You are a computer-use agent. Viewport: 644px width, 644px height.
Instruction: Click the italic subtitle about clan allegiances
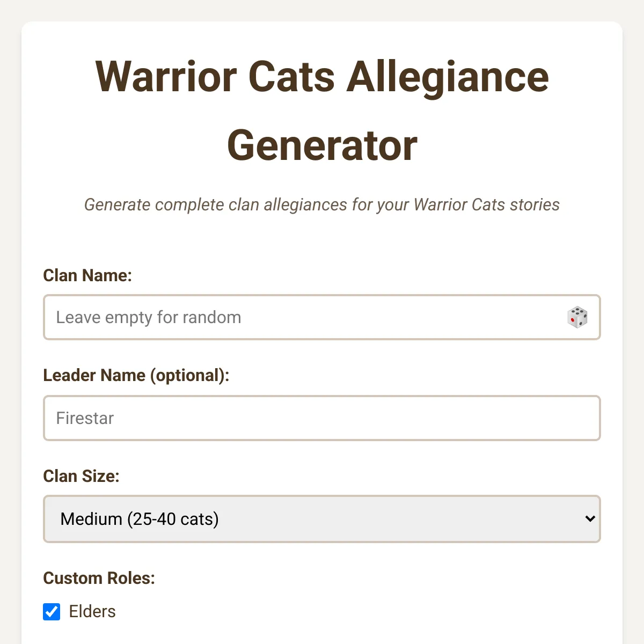[x=322, y=204]
